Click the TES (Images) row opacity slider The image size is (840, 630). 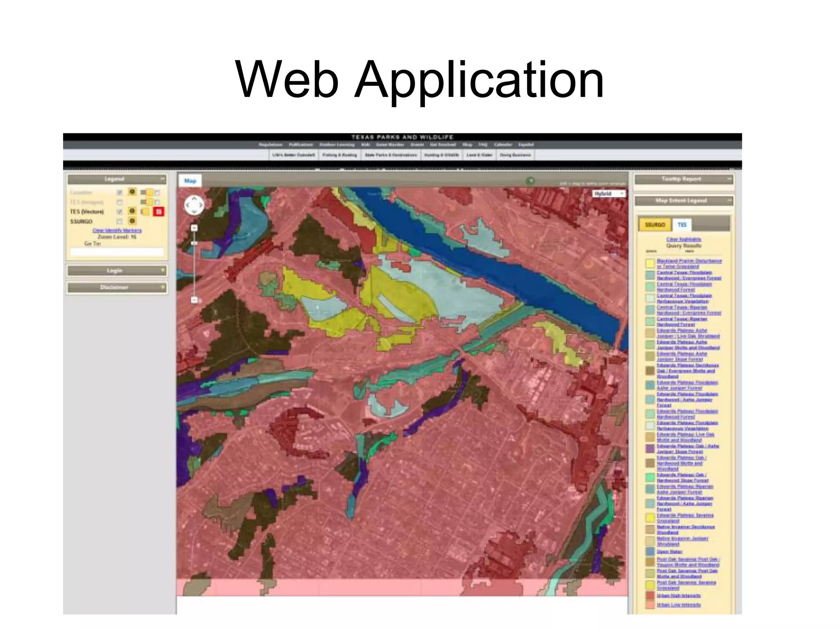coord(147,202)
